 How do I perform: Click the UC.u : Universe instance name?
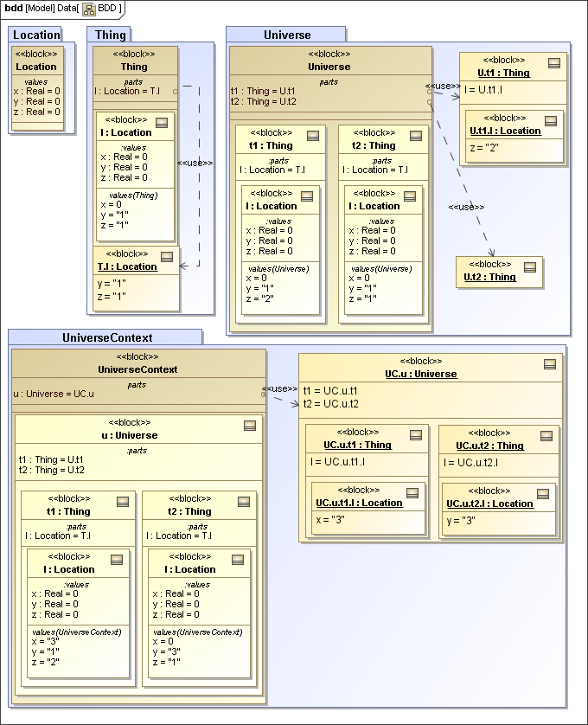click(x=421, y=374)
